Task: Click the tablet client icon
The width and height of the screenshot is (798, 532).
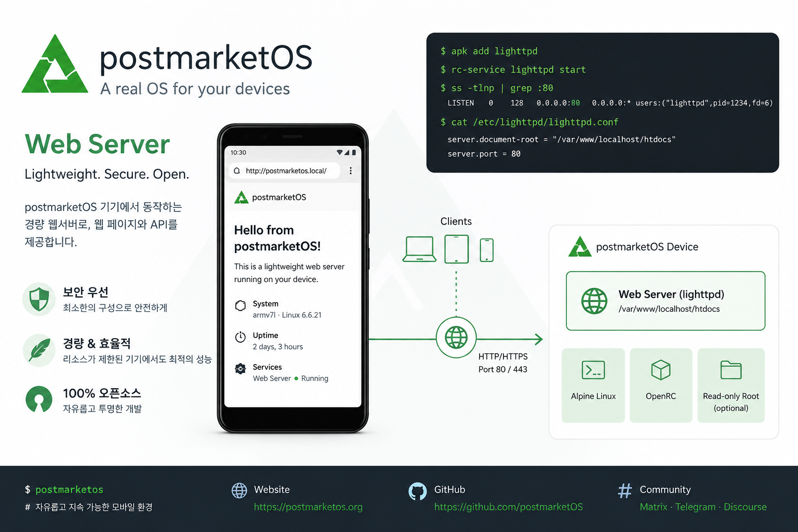Action: tap(457, 249)
